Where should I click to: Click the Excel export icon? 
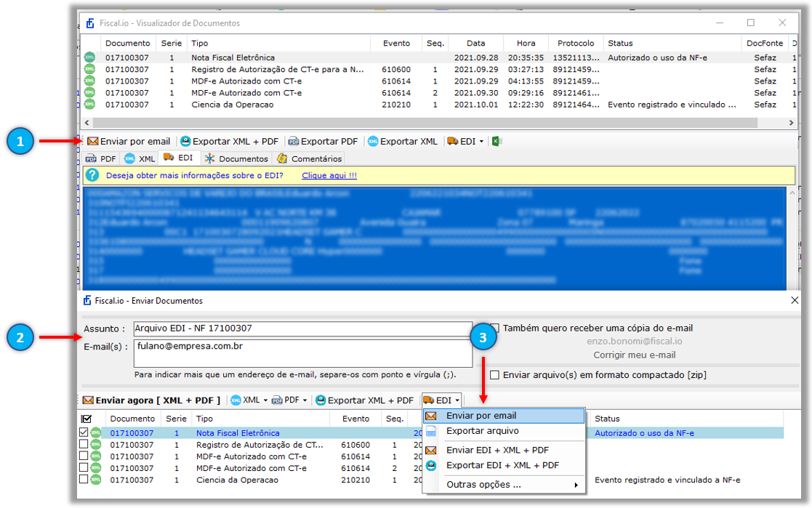coord(496,142)
